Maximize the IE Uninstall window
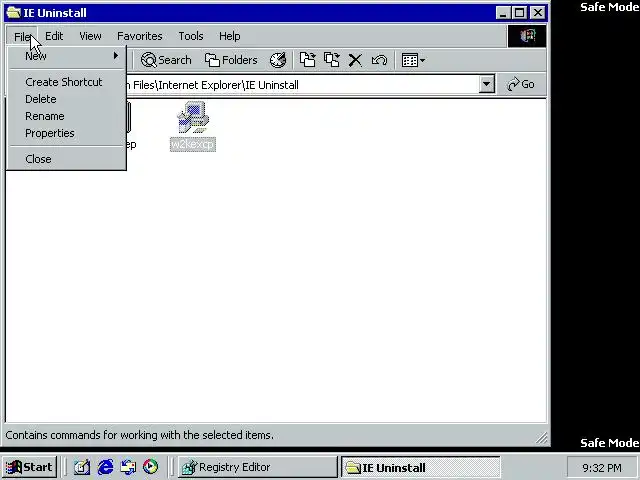The height and width of the screenshot is (480, 640). click(x=520, y=13)
